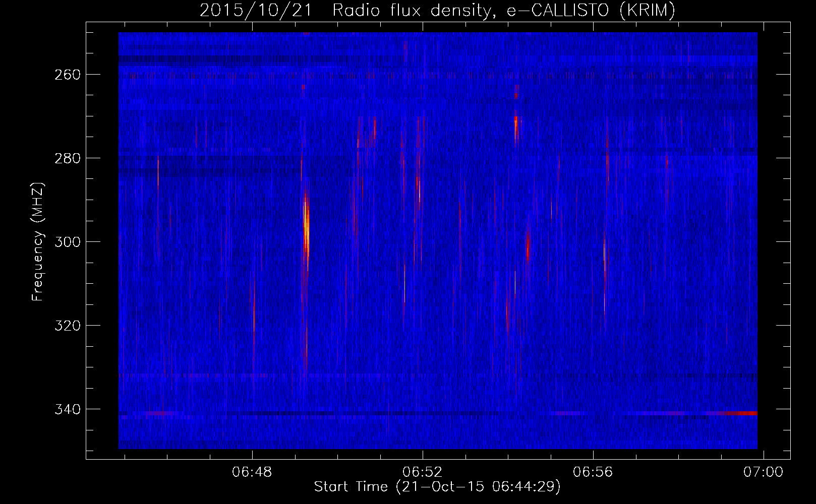Click the plot title 'Radio flux density, e-CALLISTO (KRIM)'
The width and height of the screenshot is (816, 504).
tap(503, 11)
